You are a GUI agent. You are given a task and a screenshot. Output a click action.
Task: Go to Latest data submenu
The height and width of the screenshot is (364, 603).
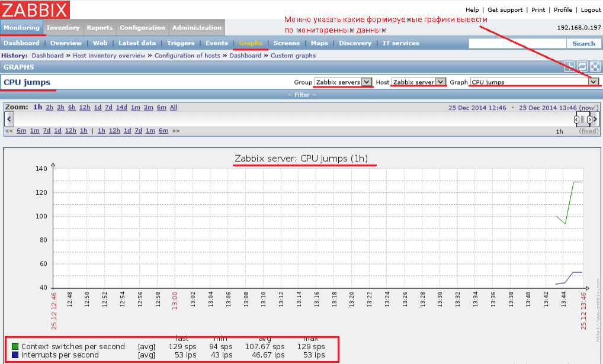tap(137, 43)
